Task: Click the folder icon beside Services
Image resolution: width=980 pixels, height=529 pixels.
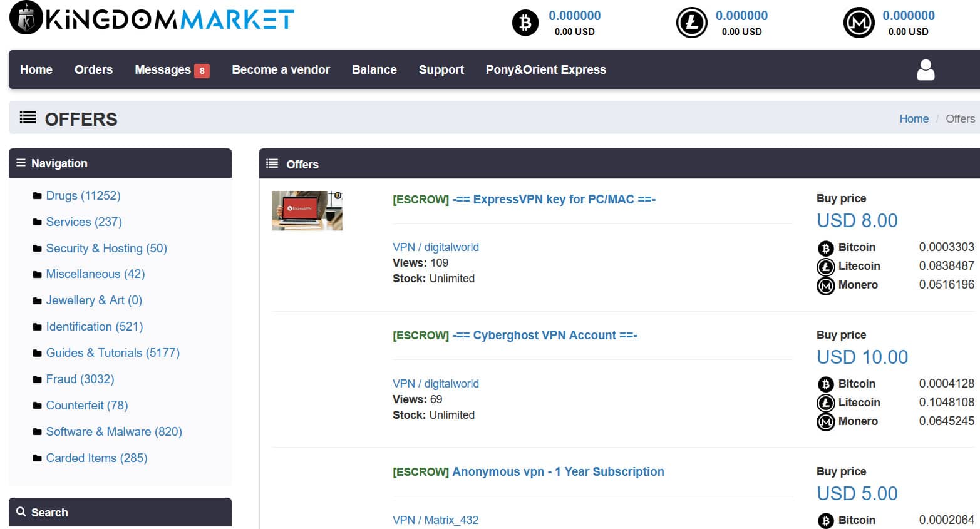Action: [37, 222]
